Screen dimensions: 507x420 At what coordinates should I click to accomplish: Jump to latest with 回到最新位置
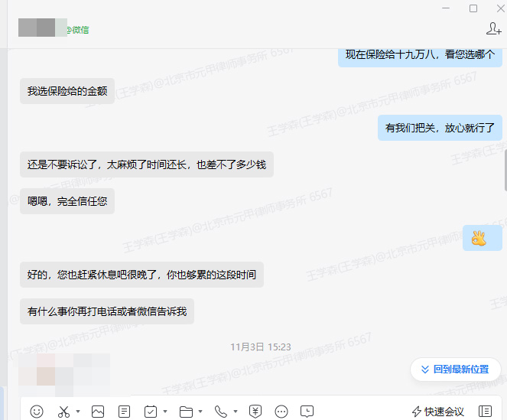pos(454,370)
